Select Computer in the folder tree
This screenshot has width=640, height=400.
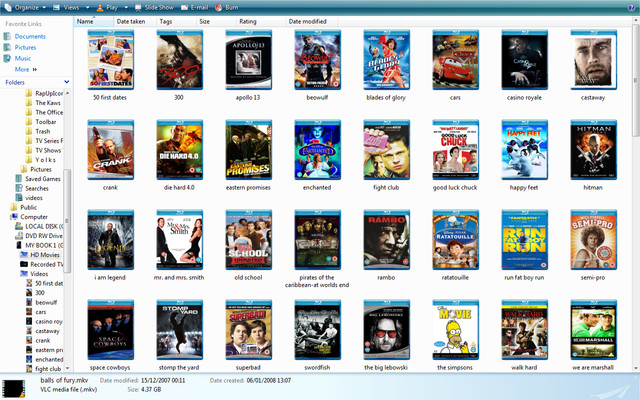pos(29,217)
